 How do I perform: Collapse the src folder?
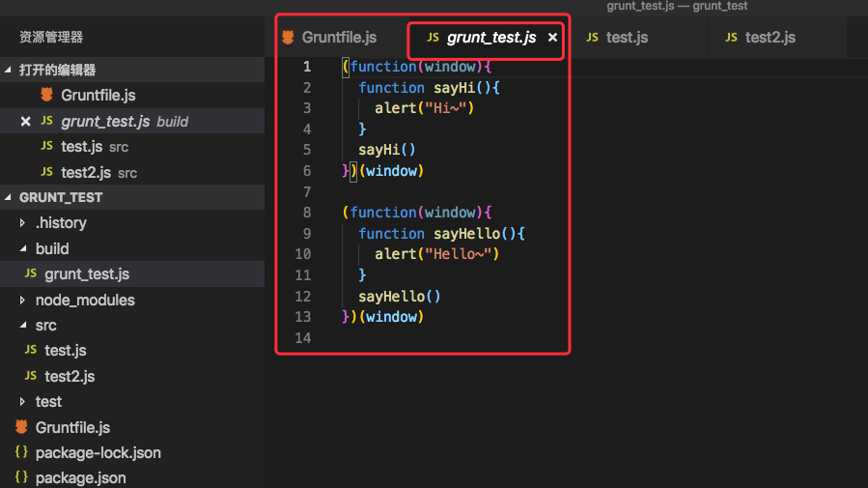pos(23,325)
